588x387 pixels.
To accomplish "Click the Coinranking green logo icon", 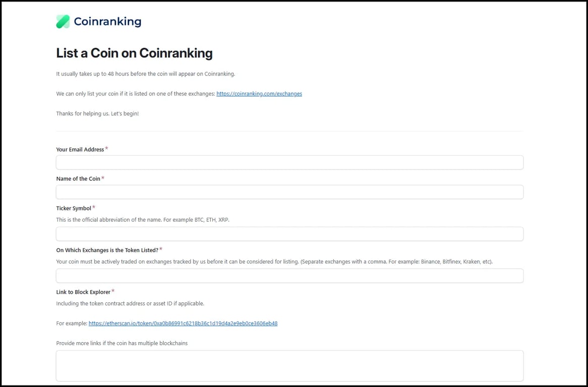I will coord(63,22).
